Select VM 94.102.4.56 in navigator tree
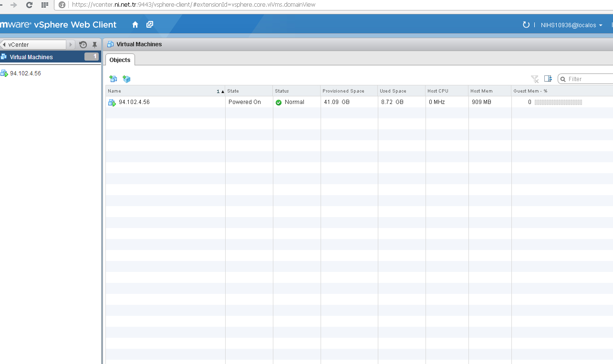 pos(25,73)
